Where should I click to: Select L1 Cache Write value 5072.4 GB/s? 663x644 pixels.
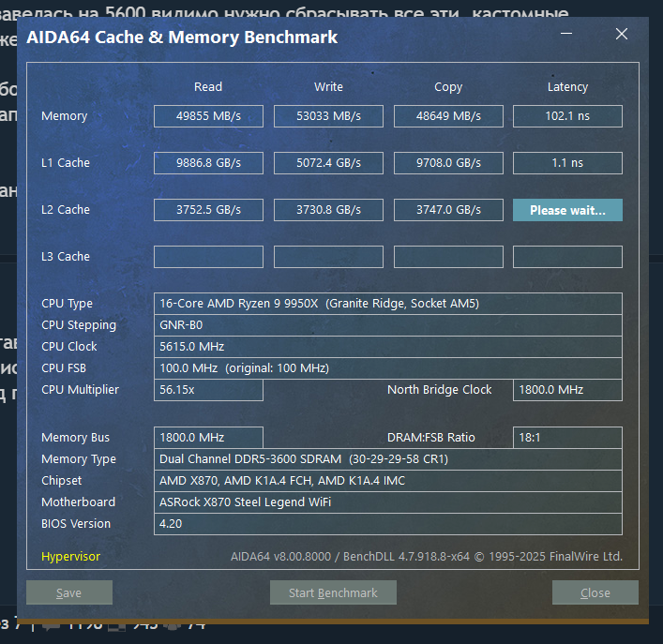[x=328, y=163]
